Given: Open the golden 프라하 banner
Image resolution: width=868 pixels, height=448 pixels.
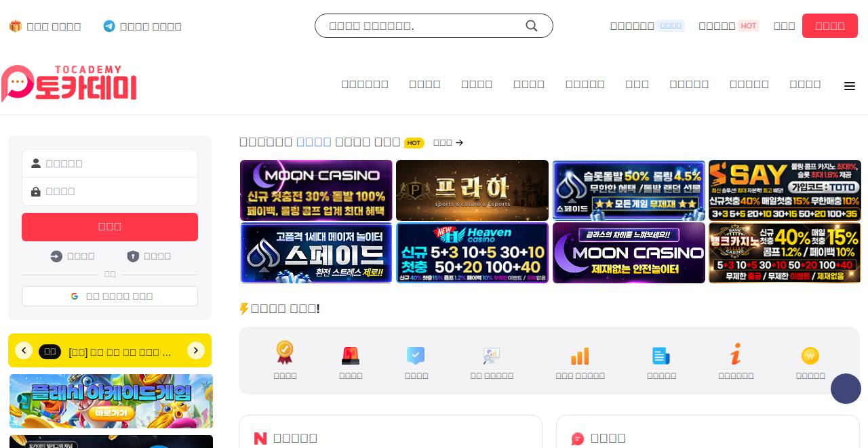Looking at the screenshot, I should point(472,190).
